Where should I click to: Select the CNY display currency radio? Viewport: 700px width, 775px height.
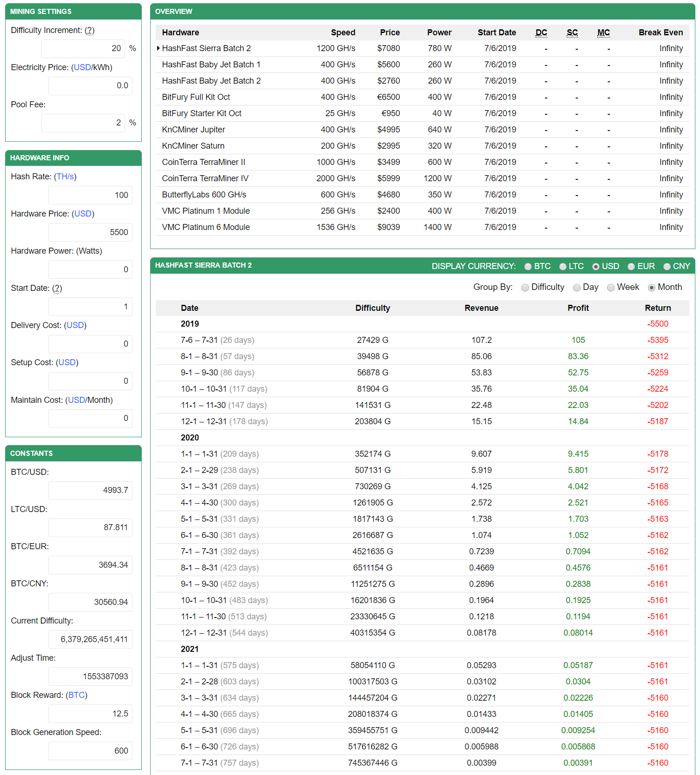click(x=667, y=267)
